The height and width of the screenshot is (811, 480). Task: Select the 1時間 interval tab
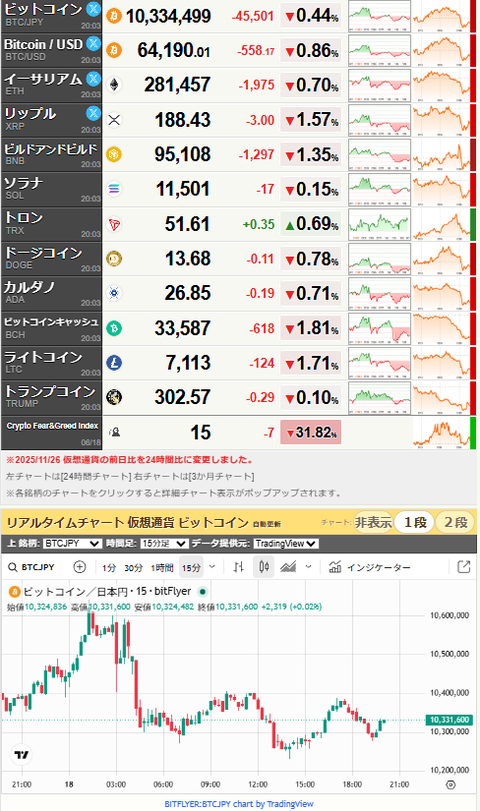[x=162, y=567]
